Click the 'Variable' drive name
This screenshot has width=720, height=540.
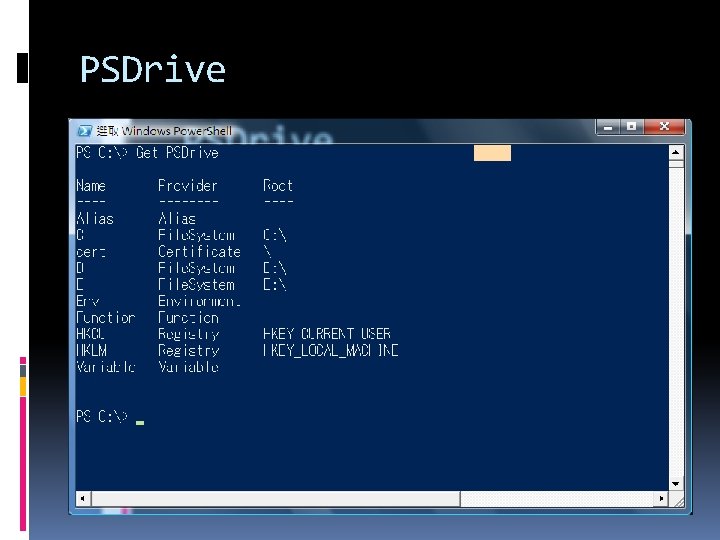coord(106,367)
